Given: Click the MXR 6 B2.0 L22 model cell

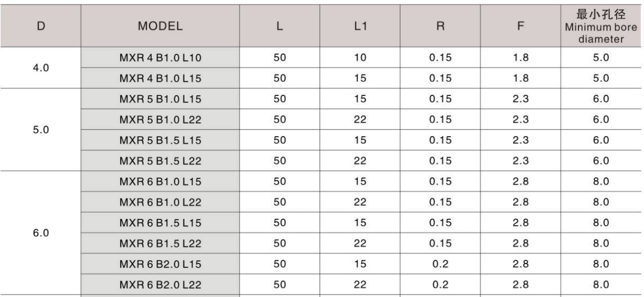Looking at the screenshot, I should (x=160, y=285).
